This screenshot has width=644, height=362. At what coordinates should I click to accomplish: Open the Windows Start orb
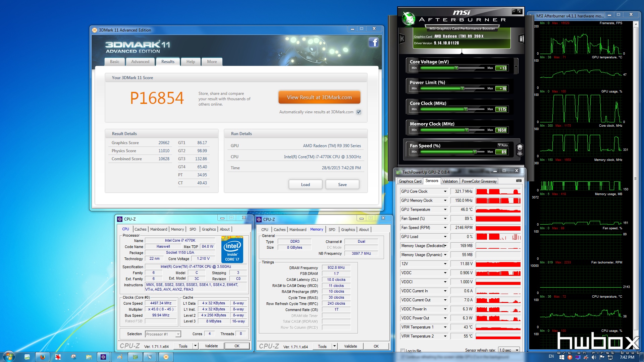[x=8, y=357]
